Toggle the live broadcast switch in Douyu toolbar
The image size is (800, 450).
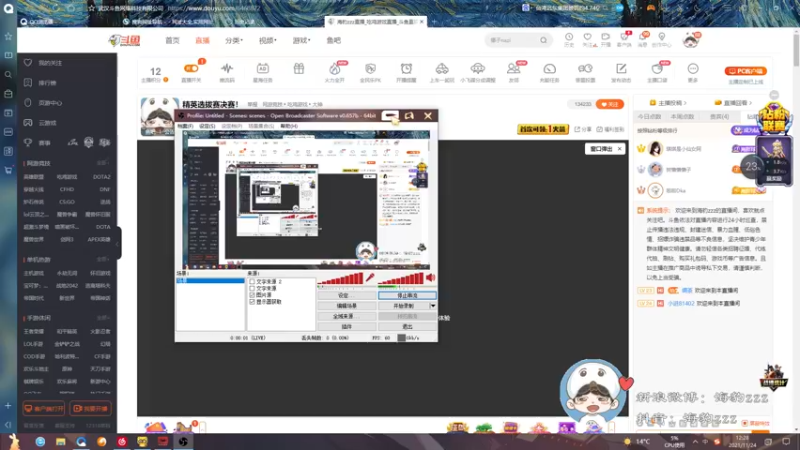point(191,68)
